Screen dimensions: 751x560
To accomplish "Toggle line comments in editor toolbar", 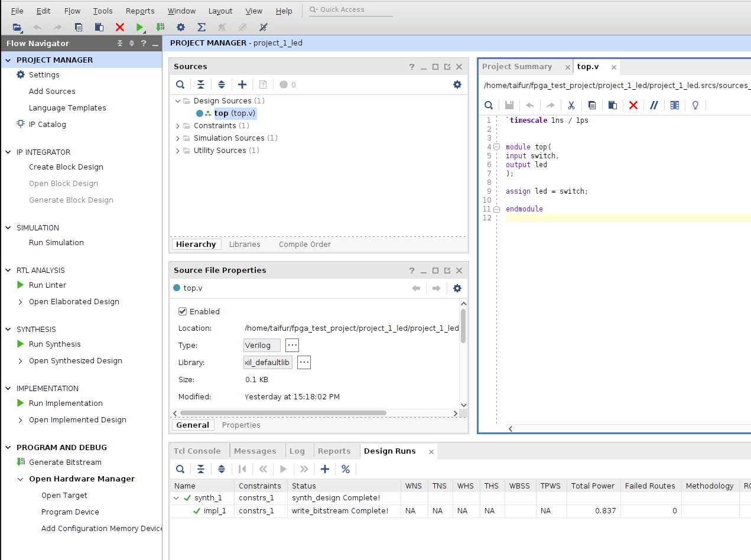I will click(x=654, y=105).
